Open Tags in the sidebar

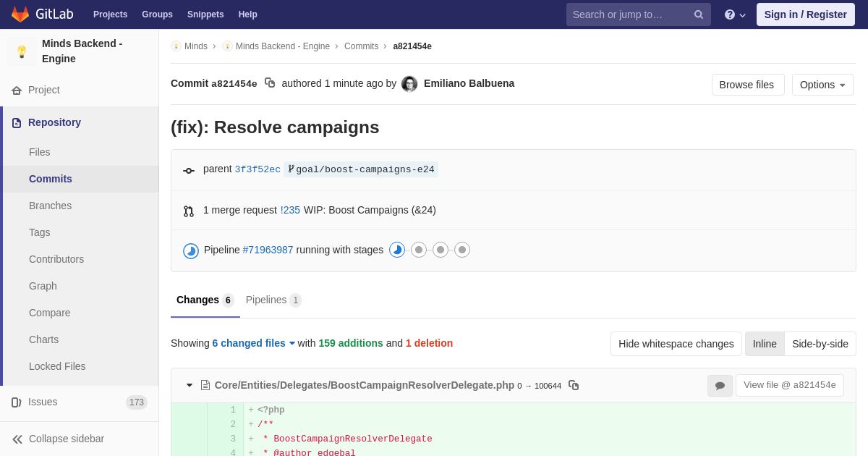click(x=81, y=232)
